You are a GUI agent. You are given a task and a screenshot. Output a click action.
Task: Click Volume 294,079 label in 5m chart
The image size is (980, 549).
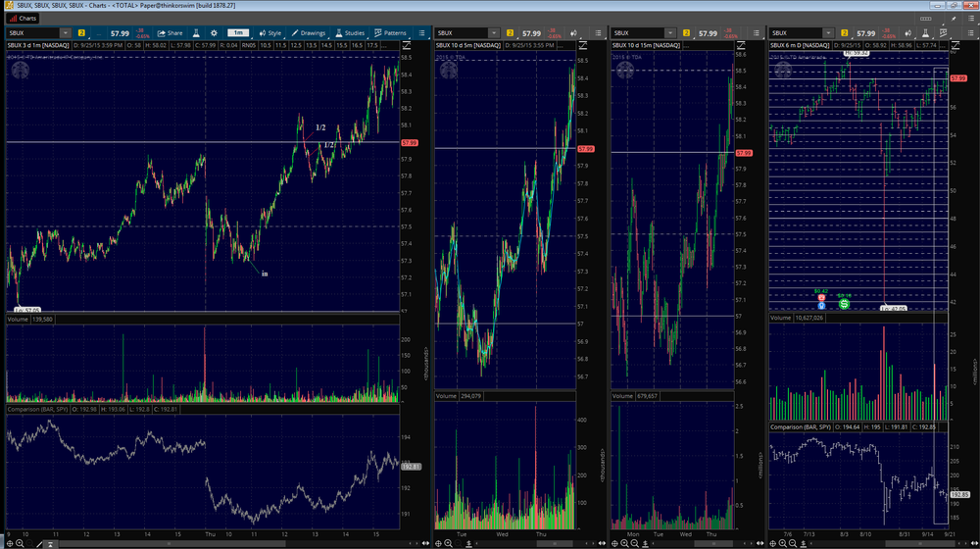click(458, 396)
